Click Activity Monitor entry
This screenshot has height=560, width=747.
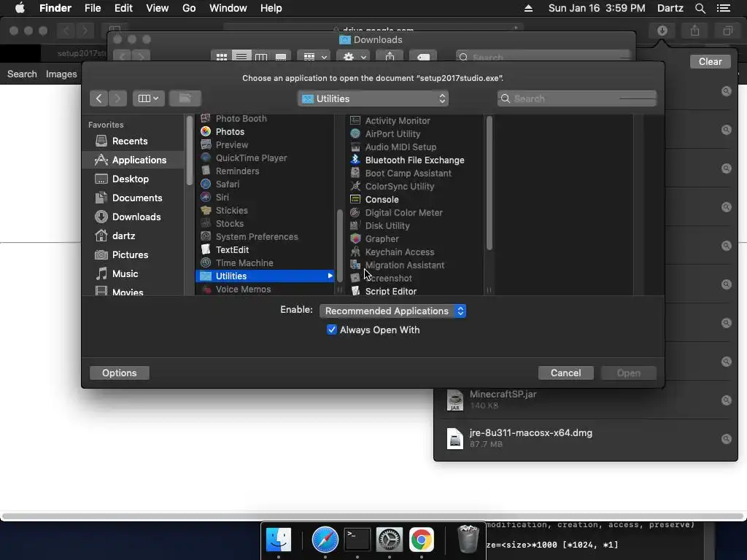pos(398,121)
